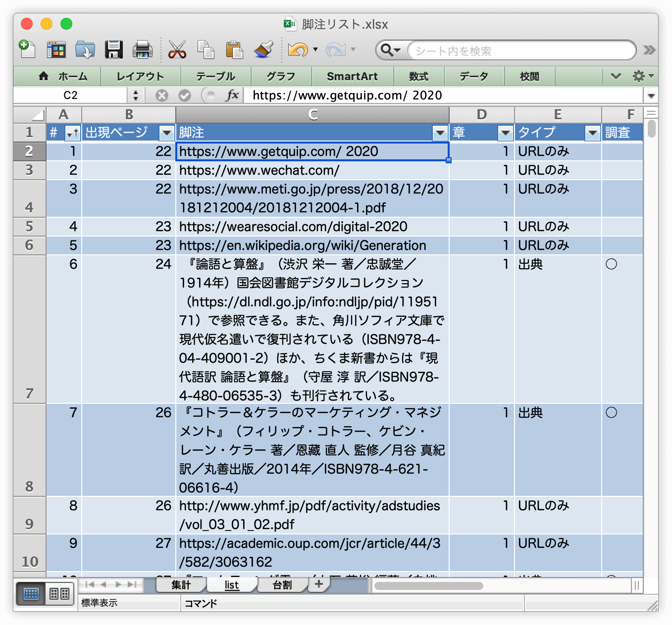Collapse the ribbon with the chevron
Screen dimensions: 672x625
616,76
